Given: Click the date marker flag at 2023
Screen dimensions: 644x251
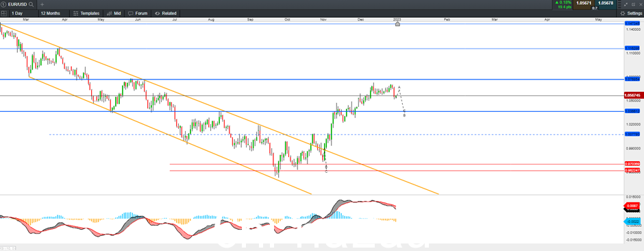Looking at the screenshot, I should (397, 24).
